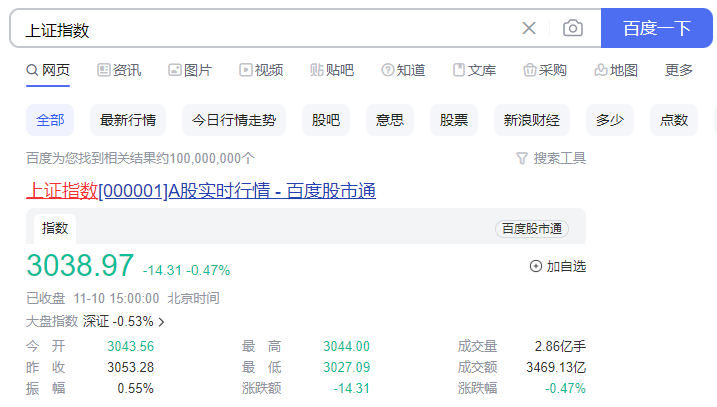The image size is (717, 407).
Task: Select the 意思 suggestion chip
Action: click(x=390, y=120)
